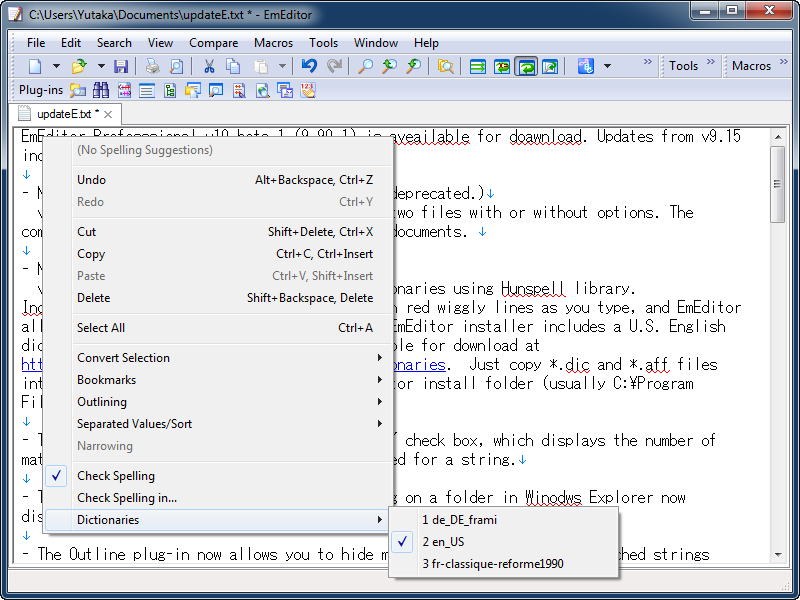Expand the toolbar overflow chevron before Tools
Image resolution: width=800 pixels, height=600 pixels.
pyautogui.click(x=647, y=62)
